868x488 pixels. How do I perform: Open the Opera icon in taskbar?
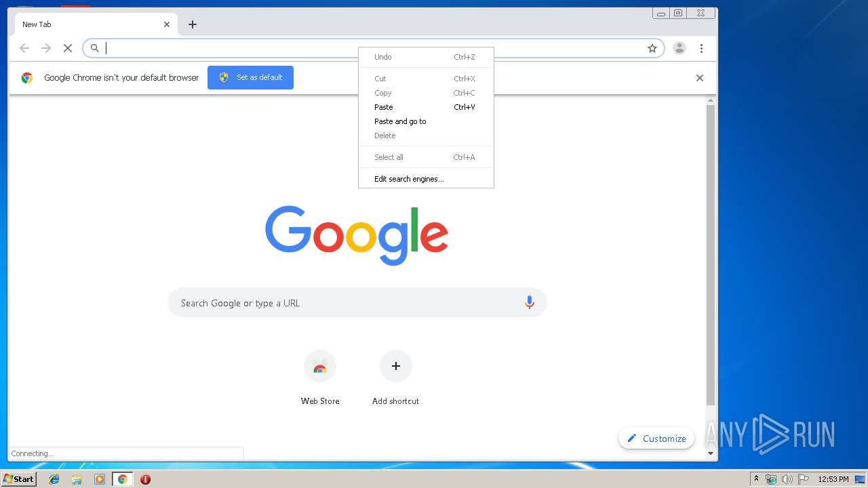[x=145, y=479]
